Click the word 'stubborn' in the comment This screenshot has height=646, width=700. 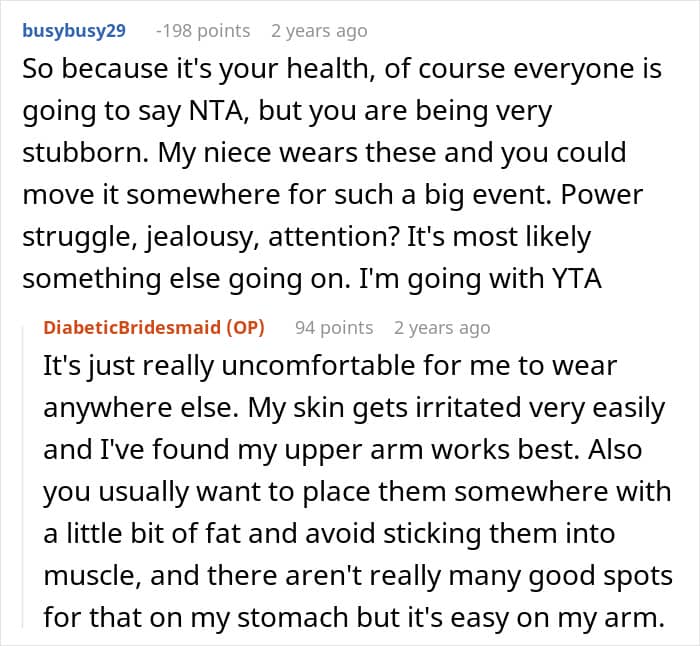[85, 153]
